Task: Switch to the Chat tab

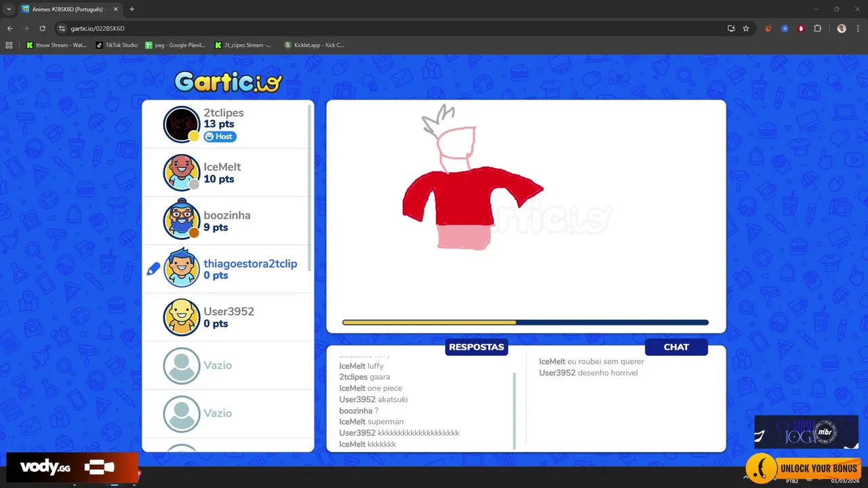Action: coord(676,347)
